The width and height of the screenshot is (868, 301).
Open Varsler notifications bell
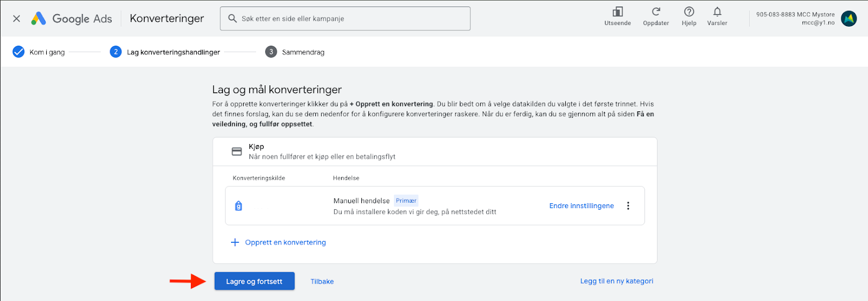point(717,12)
